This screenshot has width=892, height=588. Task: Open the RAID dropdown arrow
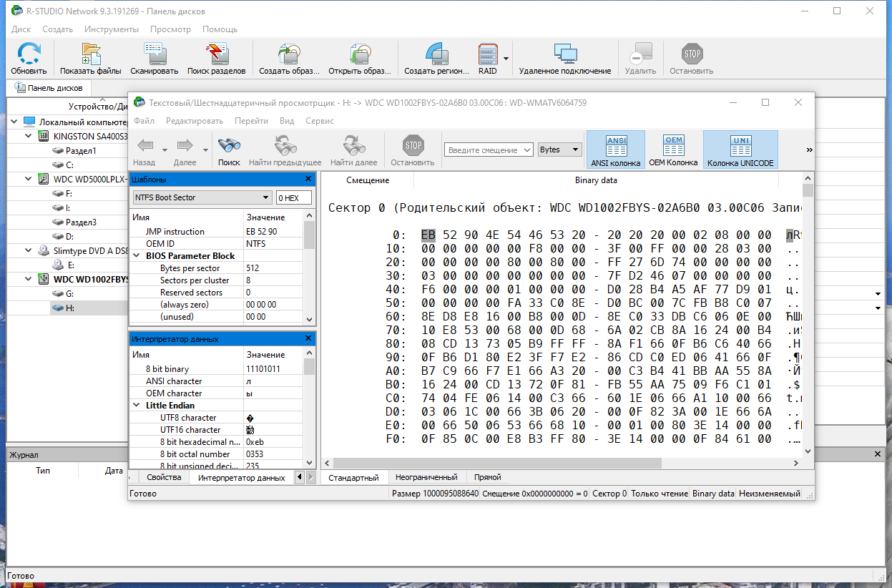point(506,58)
